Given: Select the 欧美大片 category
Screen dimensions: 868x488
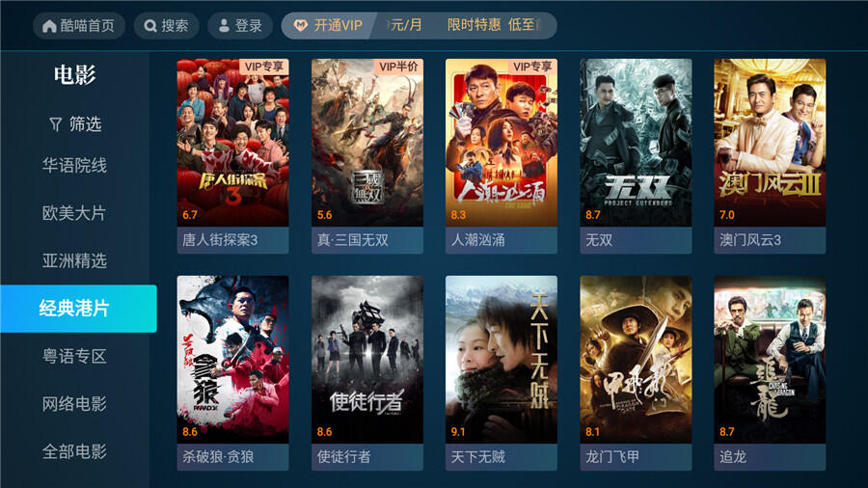Looking at the screenshot, I should [74, 213].
